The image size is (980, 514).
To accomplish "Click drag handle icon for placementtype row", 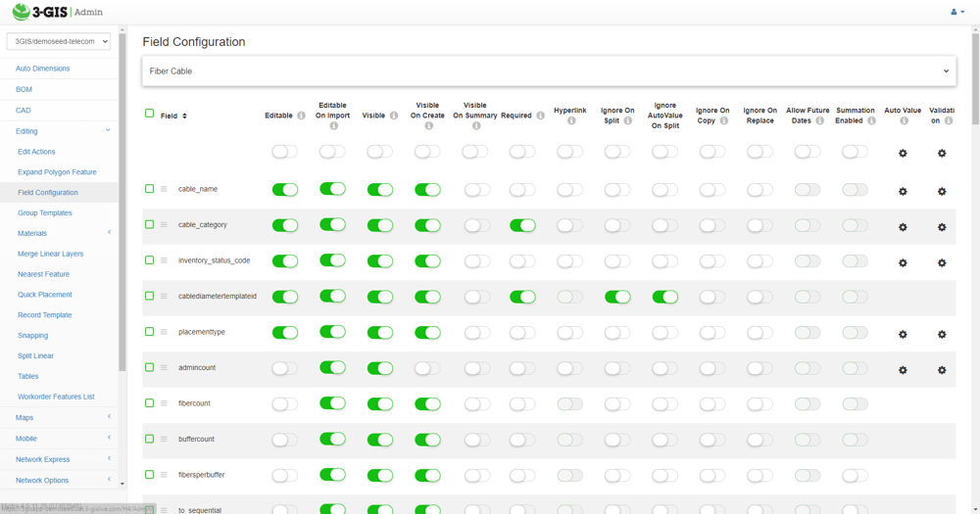I will click(x=164, y=332).
